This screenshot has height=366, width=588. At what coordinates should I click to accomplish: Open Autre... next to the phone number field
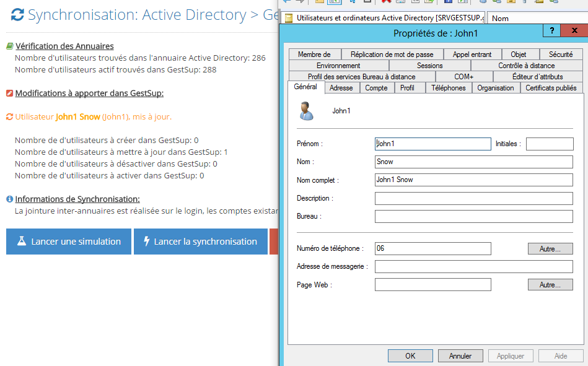point(550,248)
